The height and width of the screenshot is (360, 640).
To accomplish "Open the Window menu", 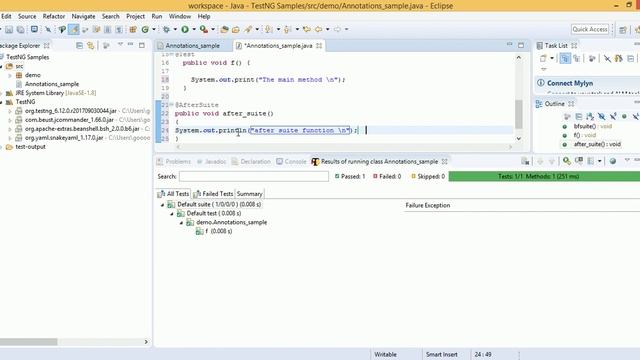I will tap(180, 16).
